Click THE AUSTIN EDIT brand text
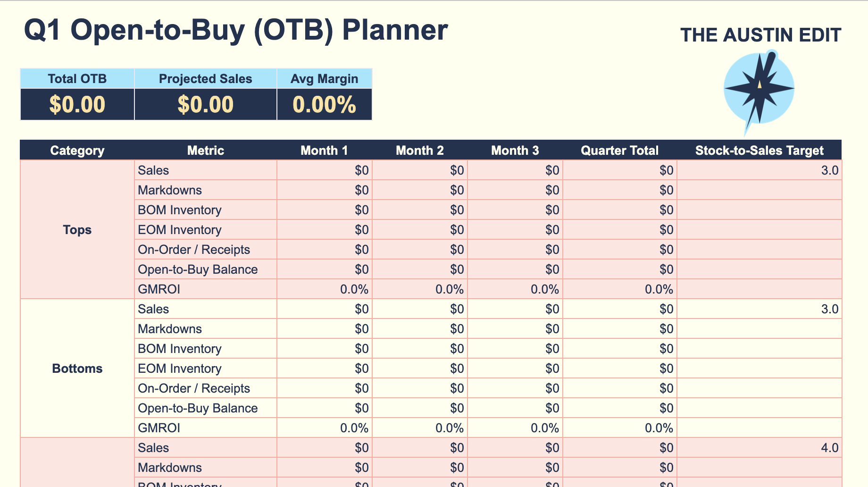 (760, 35)
